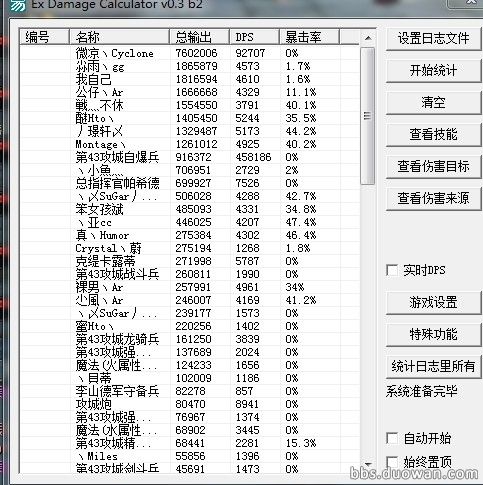
Task: Click crit rate value 15.3%
Action: (301, 443)
